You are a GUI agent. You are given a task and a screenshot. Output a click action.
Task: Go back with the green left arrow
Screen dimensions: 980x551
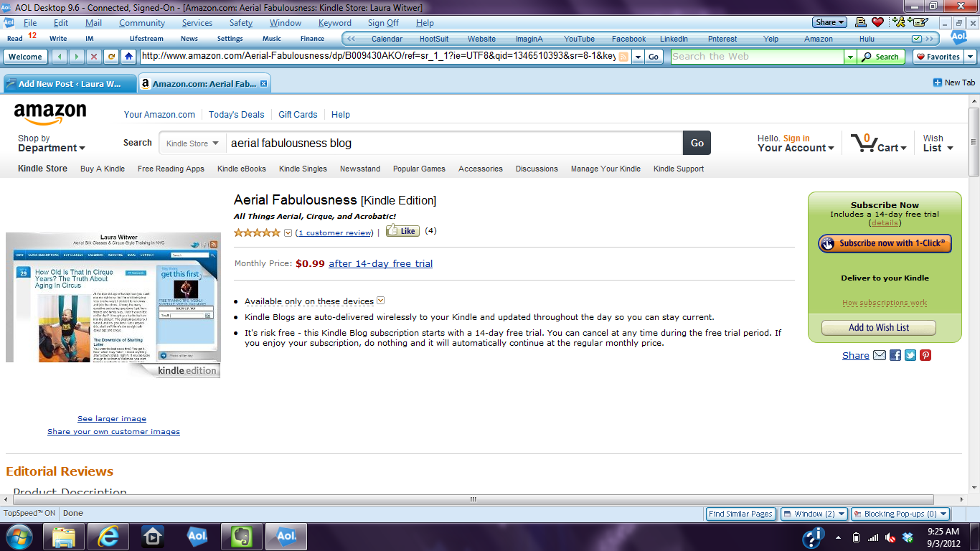click(60, 57)
